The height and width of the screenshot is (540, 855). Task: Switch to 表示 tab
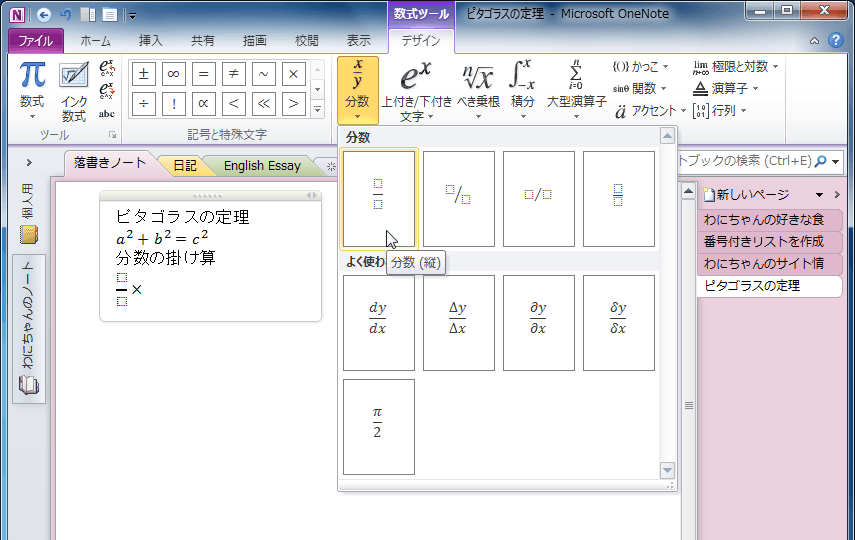click(x=358, y=41)
